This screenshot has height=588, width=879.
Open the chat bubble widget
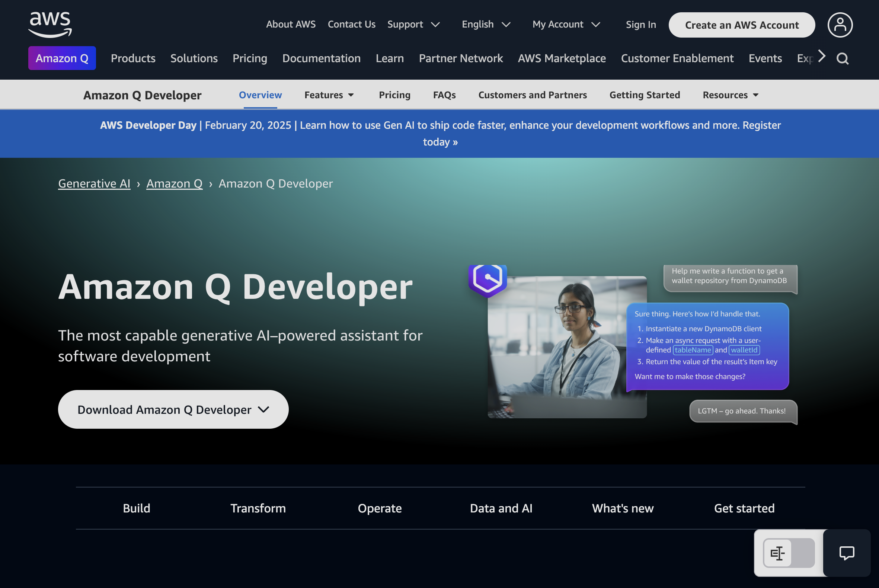[847, 553]
